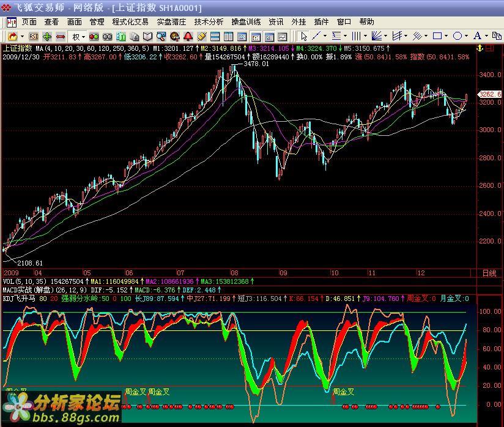
Task: Open the 程式化交易 menu
Action: [130, 21]
